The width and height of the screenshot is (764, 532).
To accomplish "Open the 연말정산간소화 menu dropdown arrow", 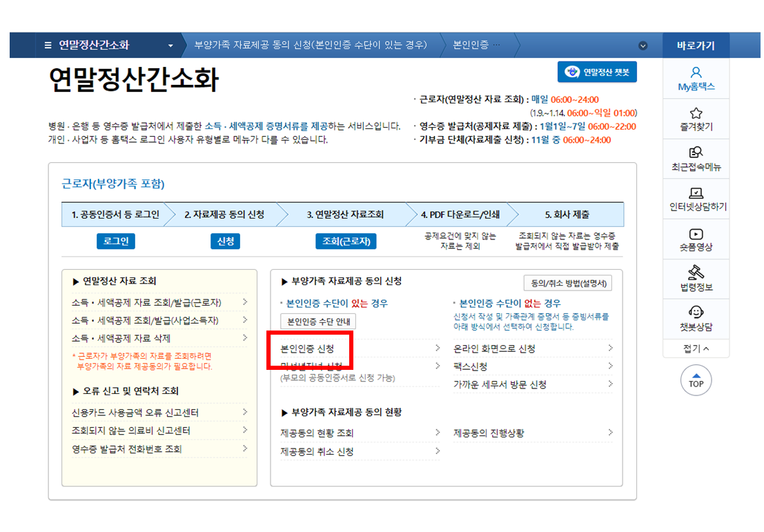I will tap(170, 45).
